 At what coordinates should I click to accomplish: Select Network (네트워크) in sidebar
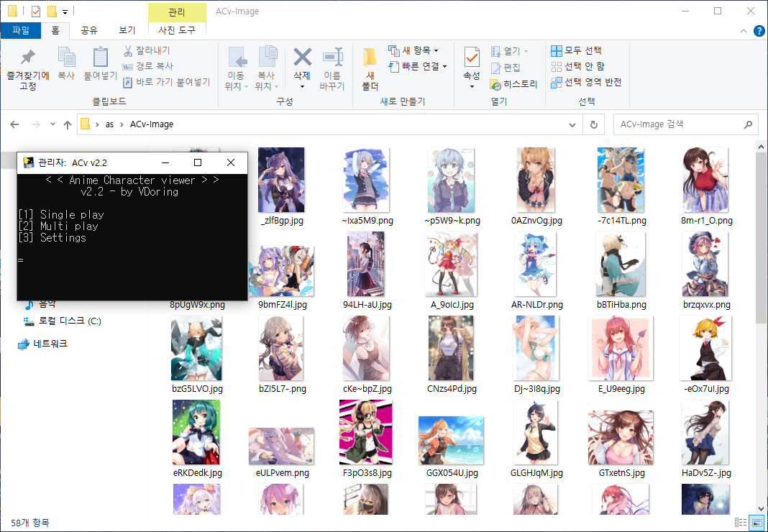click(x=42, y=344)
